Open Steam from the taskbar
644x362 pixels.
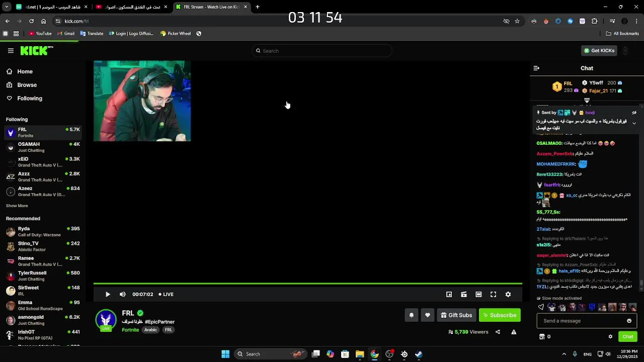pos(419,354)
